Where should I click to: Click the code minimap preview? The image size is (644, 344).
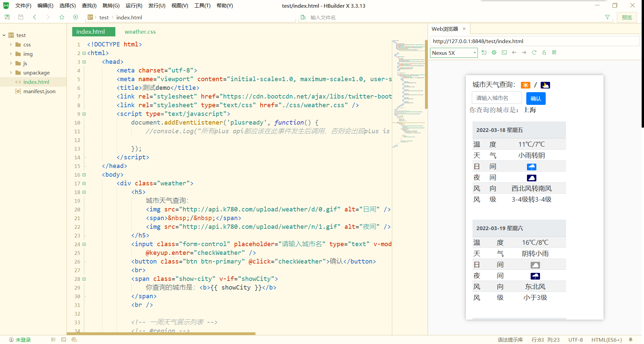coord(408,94)
